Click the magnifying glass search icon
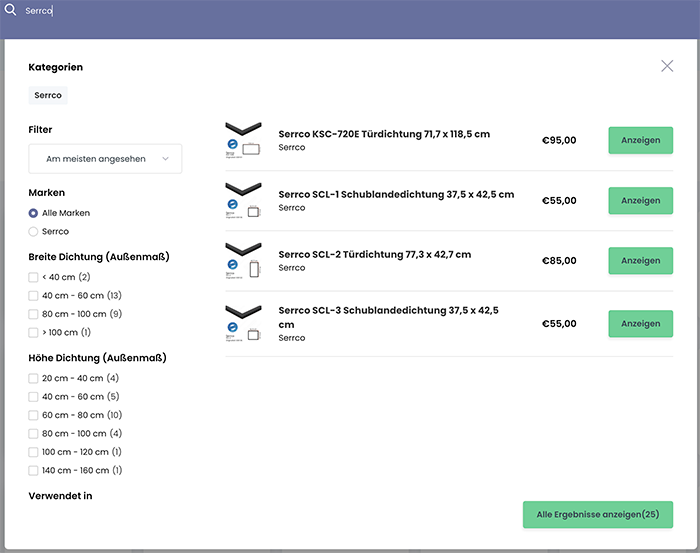 pos(10,10)
